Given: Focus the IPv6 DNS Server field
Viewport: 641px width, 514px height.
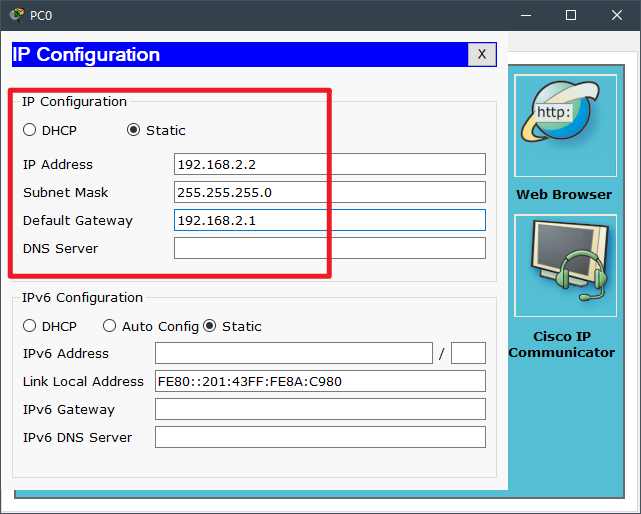Looking at the screenshot, I should pos(319,437).
